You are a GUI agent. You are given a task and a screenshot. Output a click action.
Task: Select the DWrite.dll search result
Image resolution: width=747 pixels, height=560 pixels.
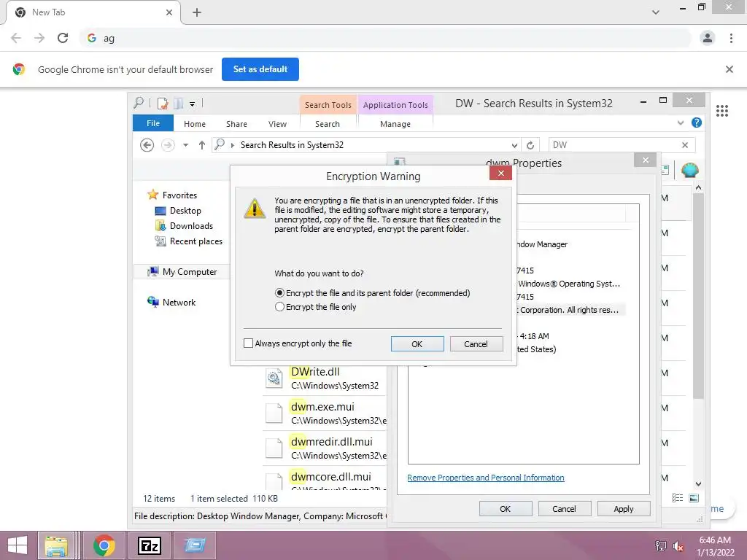tap(324, 378)
